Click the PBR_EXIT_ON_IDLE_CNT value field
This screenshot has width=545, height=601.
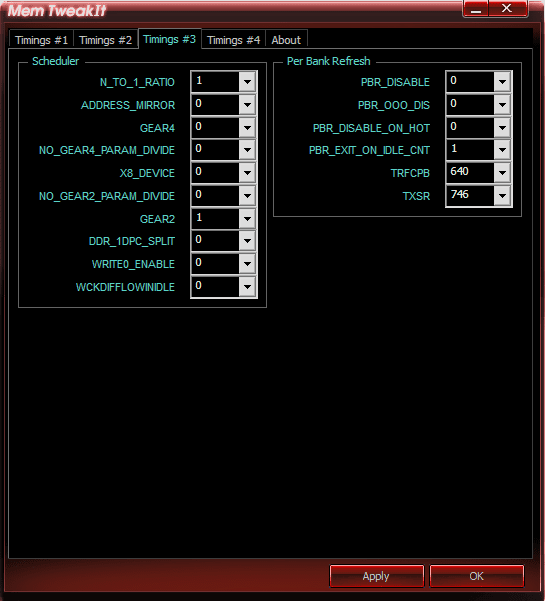point(470,150)
